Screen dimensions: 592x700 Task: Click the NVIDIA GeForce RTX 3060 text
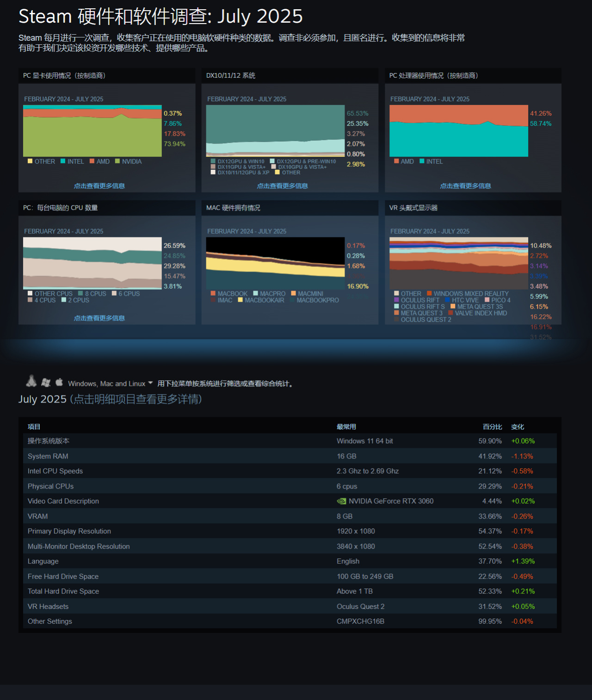391,501
